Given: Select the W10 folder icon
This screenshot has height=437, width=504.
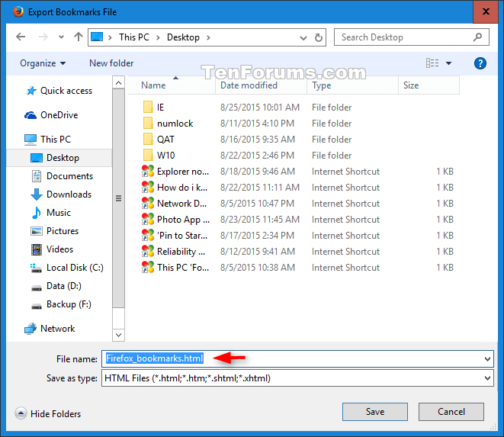Looking at the screenshot, I should [x=148, y=156].
